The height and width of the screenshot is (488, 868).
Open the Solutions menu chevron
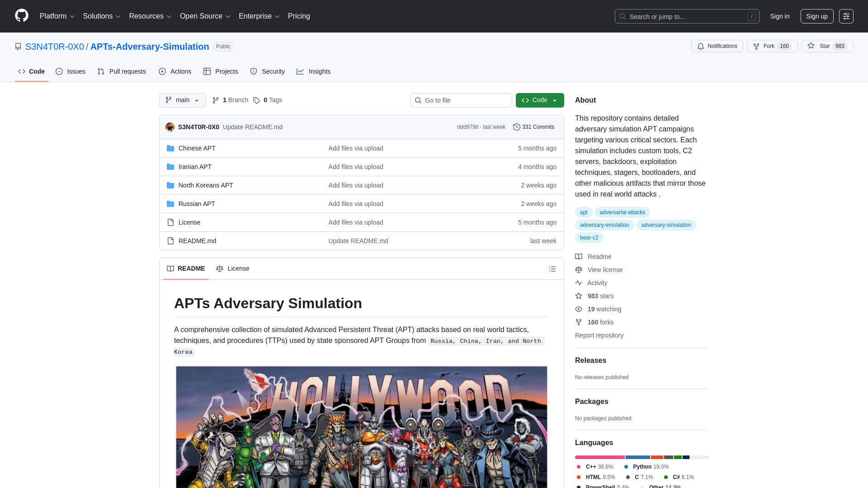118,16
